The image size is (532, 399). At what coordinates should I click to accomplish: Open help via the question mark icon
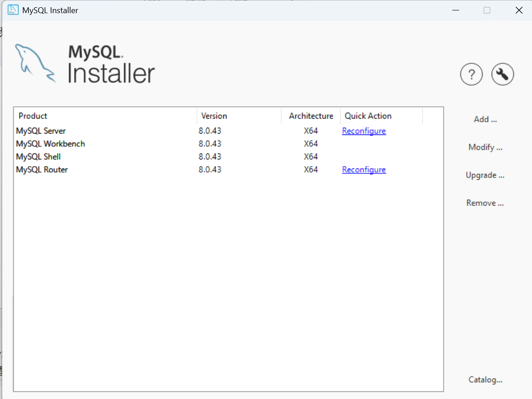pyautogui.click(x=471, y=74)
